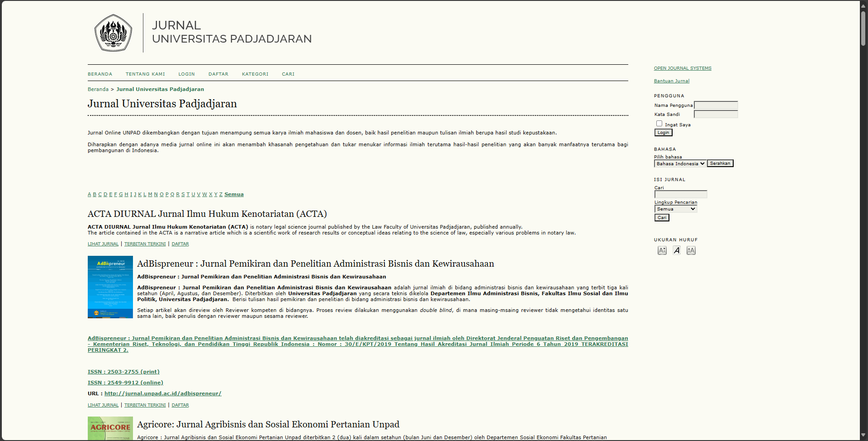Increase font size with the large-A icon
This screenshot has width=868, height=441.
tap(691, 250)
